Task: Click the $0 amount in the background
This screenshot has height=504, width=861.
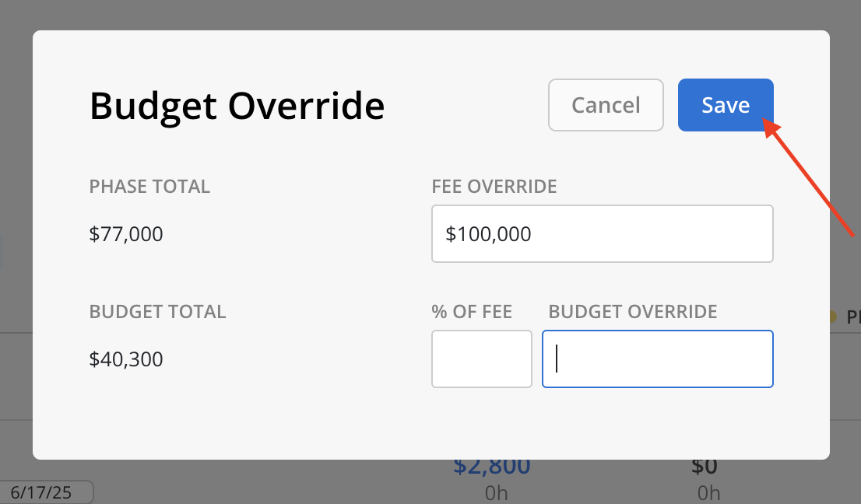Action: pos(705,467)
